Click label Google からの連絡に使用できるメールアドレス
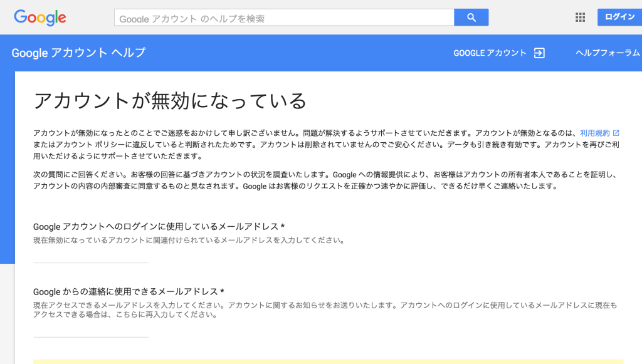This screenshot has width=642, height=364. pos(129,291)
